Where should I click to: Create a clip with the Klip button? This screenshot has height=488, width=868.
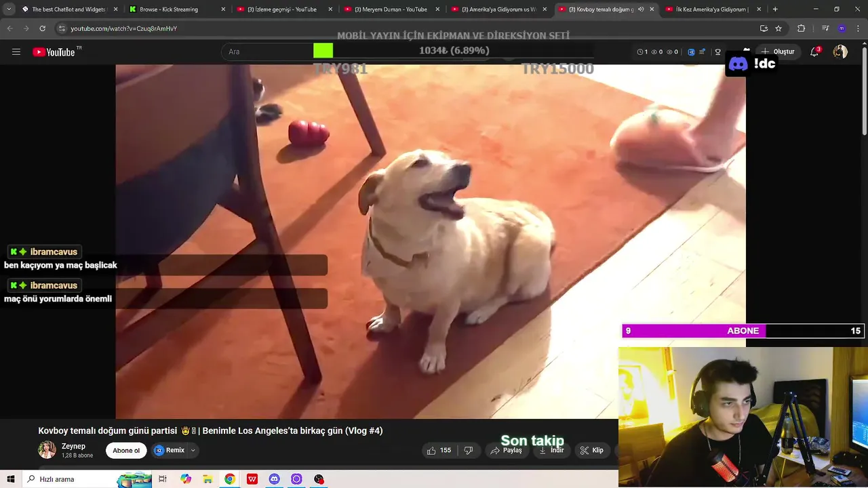592,450
